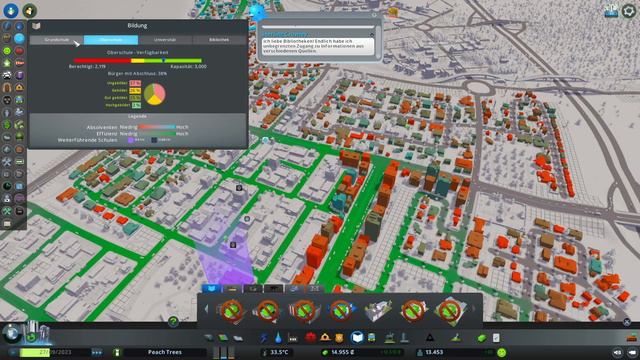Select the green house Levels info view
Image resolution: width=640 pixels, height=360 pixels.
click(x=7, y=63)
